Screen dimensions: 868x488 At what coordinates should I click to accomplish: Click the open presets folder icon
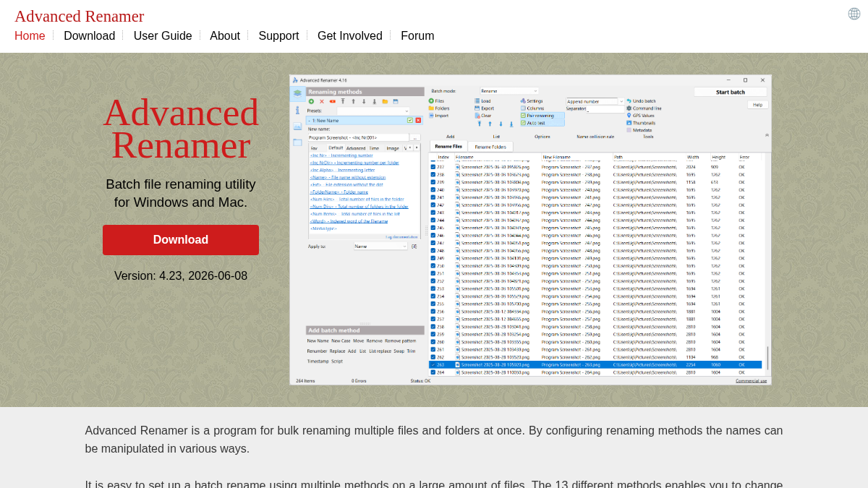(385, 101)
